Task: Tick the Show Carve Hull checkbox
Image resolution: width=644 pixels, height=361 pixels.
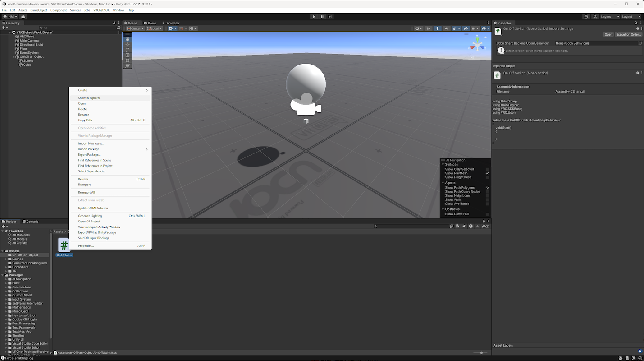Action: coord(487,214)
